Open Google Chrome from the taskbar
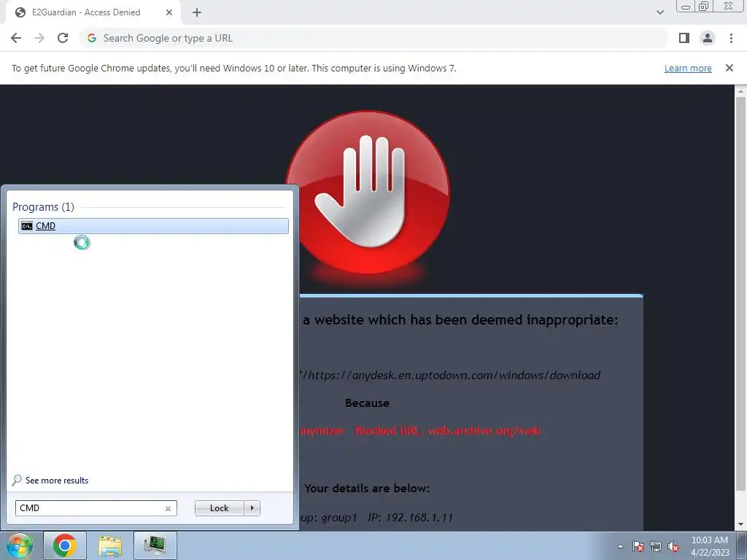This screenshot has width=747, height=560. [x=65, y=545]
